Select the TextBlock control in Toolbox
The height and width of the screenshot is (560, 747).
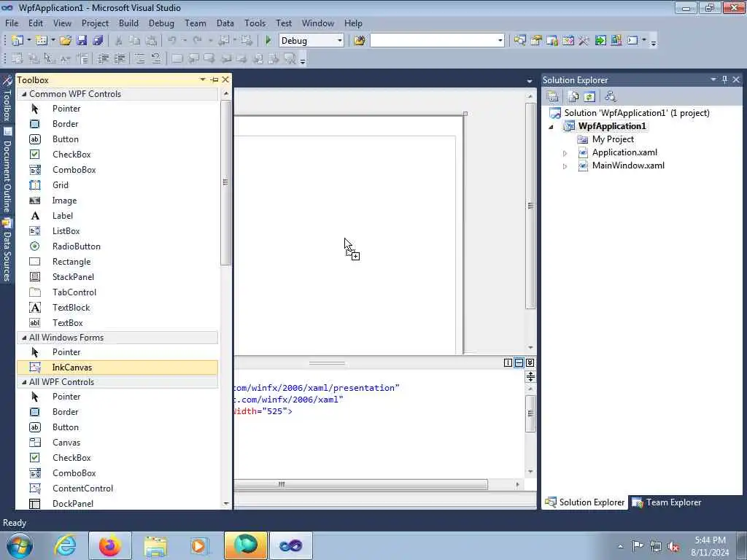point(117,308)
